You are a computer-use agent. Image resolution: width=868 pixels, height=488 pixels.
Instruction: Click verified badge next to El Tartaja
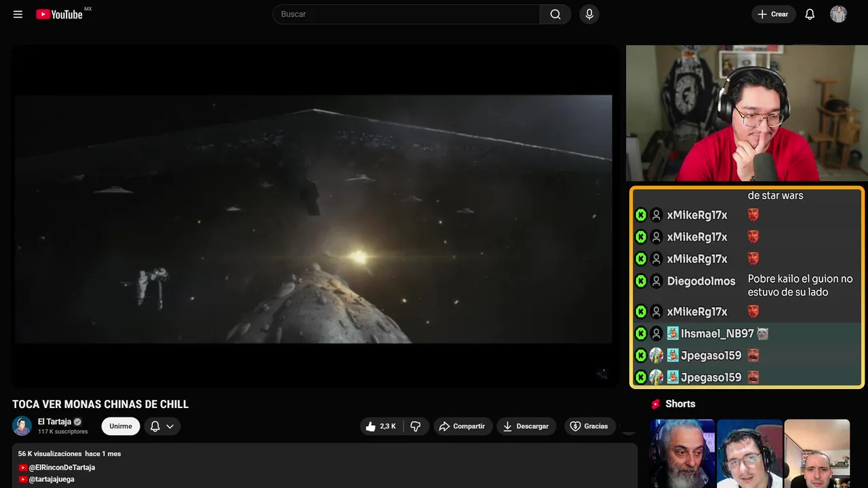click(x=77, y=422)
